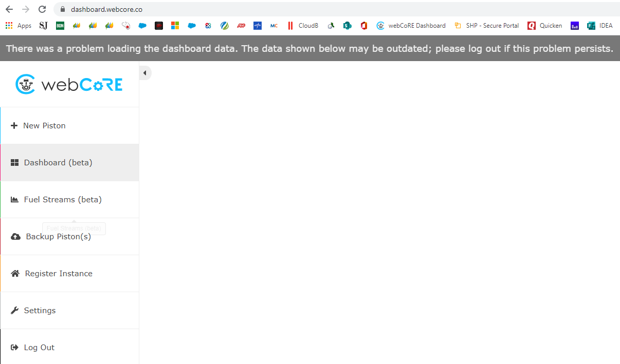Open the New Piston menu item
The width and height of the screenshot is (620, 364).
(x=44, y=126)
